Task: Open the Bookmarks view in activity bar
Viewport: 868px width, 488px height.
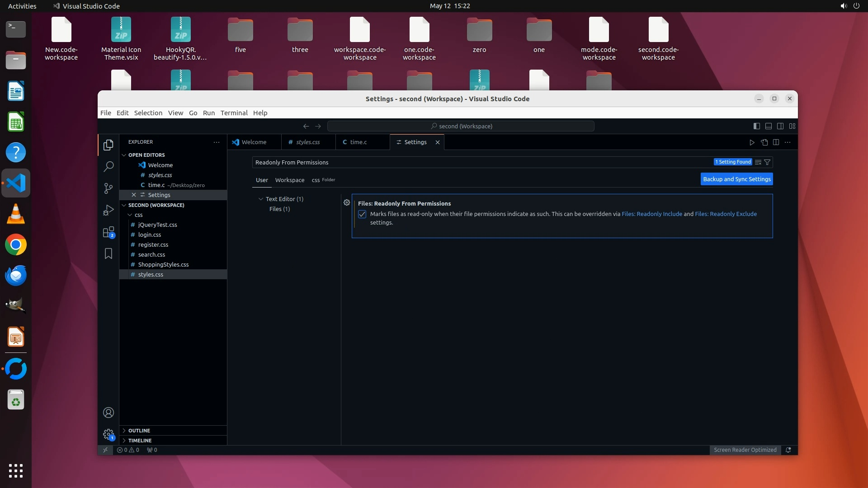Action: tap(108, 254)
